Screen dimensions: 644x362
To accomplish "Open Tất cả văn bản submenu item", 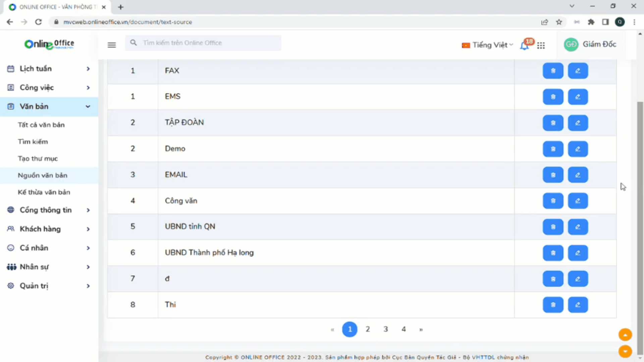I will [41, 125].
